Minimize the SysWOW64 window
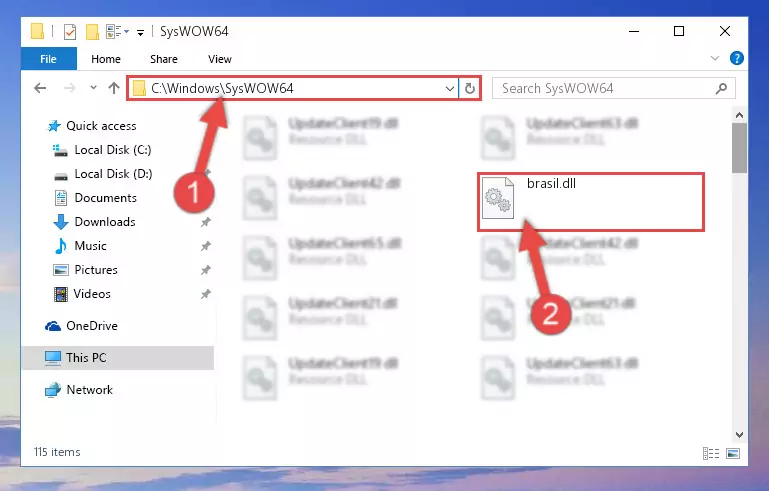 634,31
